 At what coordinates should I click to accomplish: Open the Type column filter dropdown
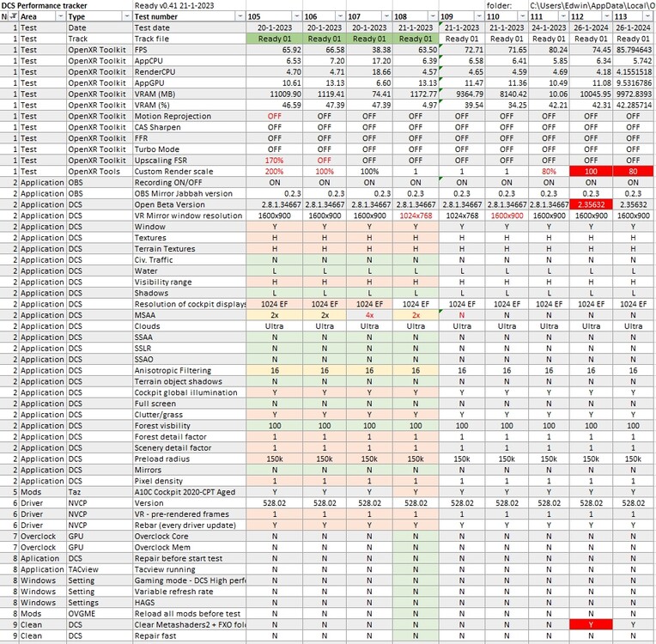pyautogui.click(x=126, y=16)
